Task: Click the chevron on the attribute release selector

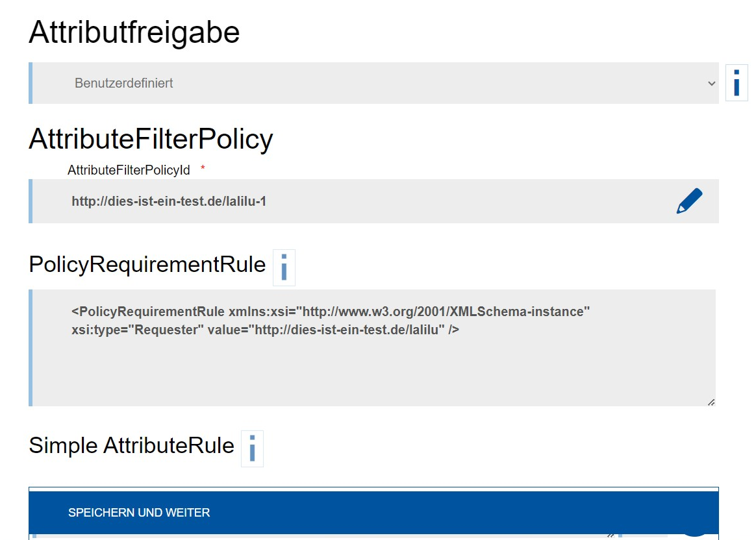Action: tap(711, 83)
